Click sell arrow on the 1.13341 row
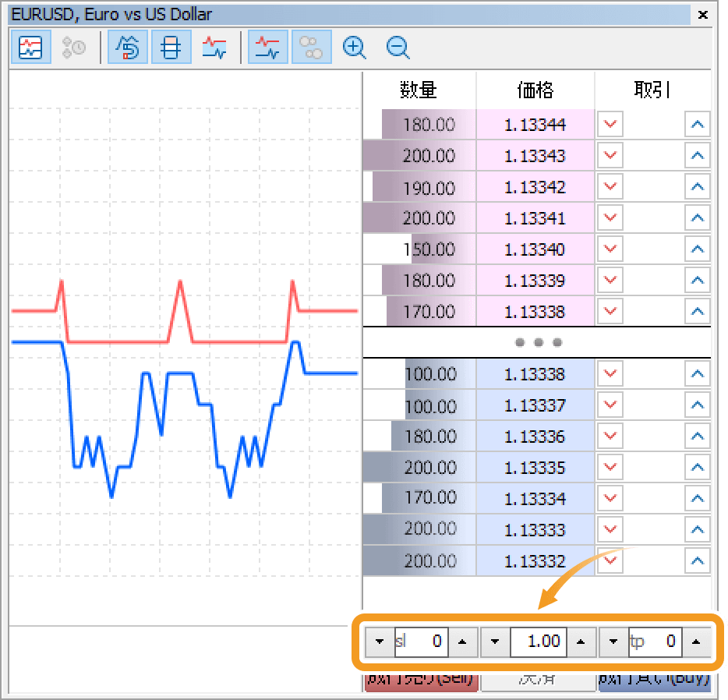The width and height of the screenshot is (728, 700). [x=610, y=217]
